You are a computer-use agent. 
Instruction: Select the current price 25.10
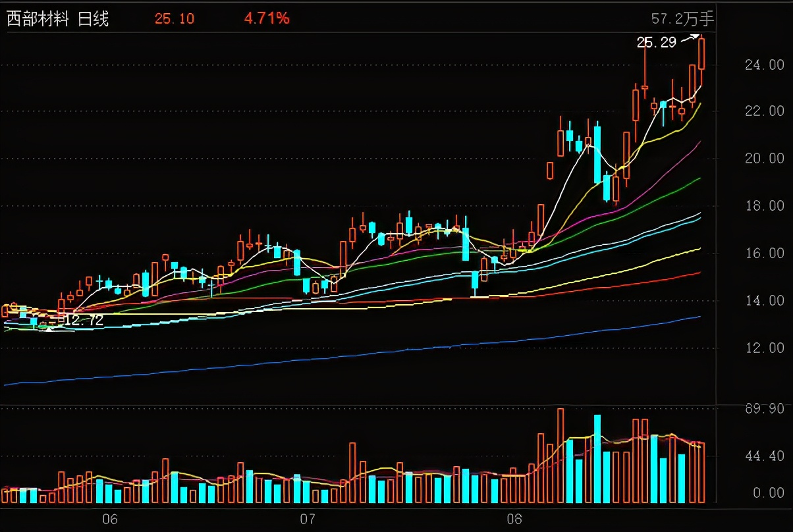click(x=175, y=18)
